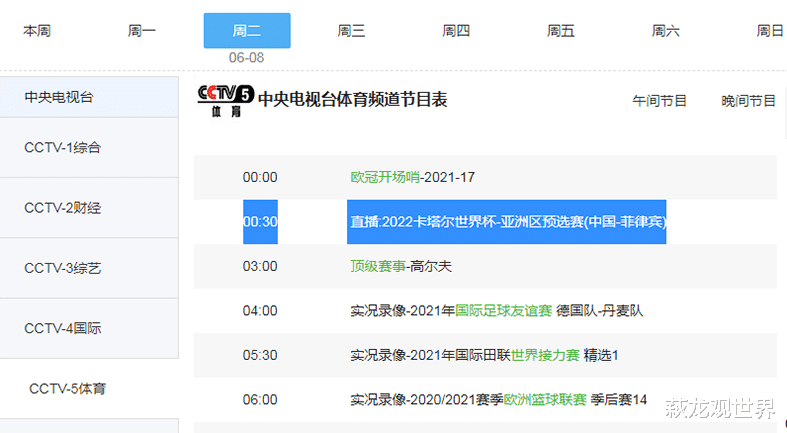Click the 05:30 time cell
Screen dimensions: 787x433
point(260,355)
